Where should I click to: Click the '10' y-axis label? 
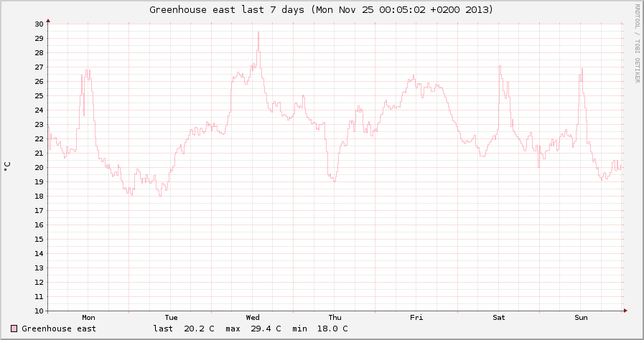pyautogui.click(x=39, y=311)
